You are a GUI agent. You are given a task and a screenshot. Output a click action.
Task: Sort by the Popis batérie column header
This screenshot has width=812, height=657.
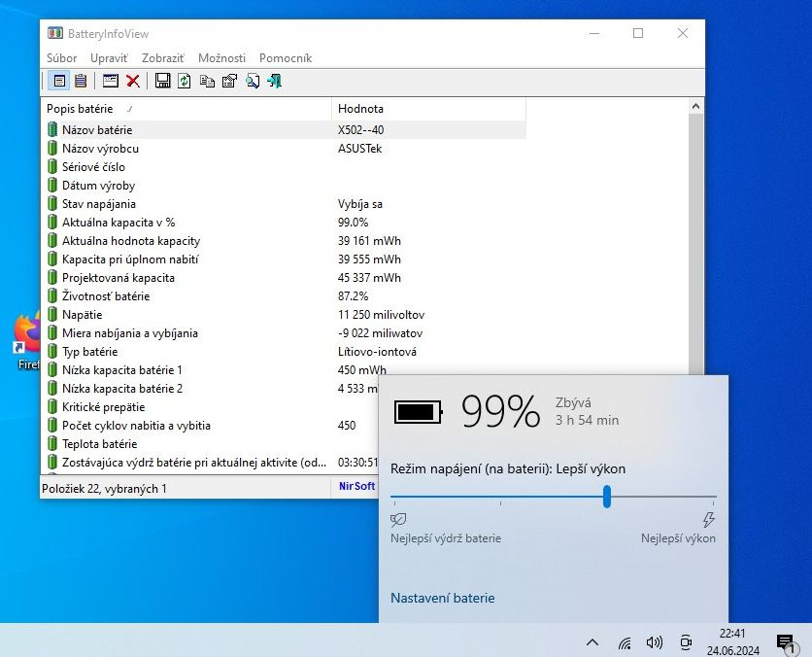[186, 109]
